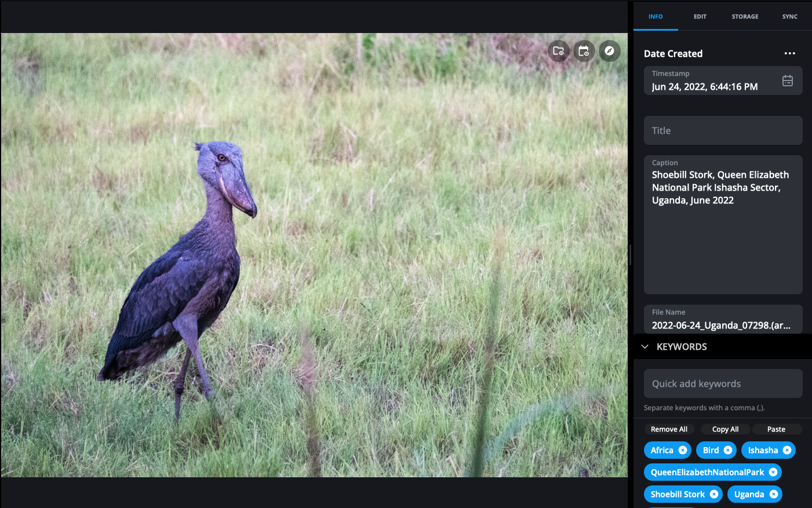Switch to the STORAGE tab

[745, 16]
